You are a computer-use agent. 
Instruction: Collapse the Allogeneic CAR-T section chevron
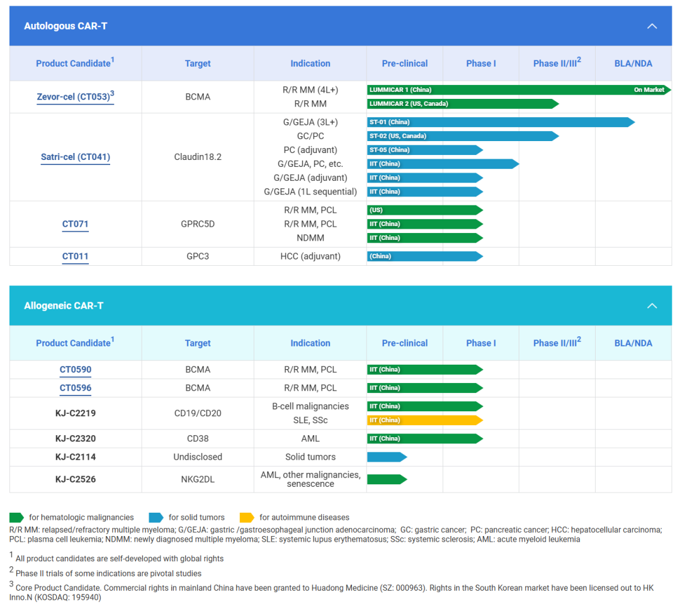click(x=652, y=305)
